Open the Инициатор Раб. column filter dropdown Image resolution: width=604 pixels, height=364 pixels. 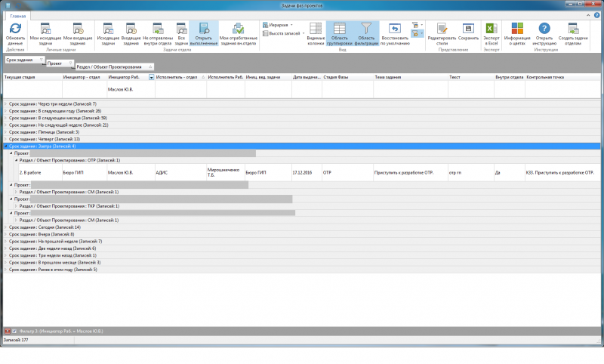coord(151,77)
